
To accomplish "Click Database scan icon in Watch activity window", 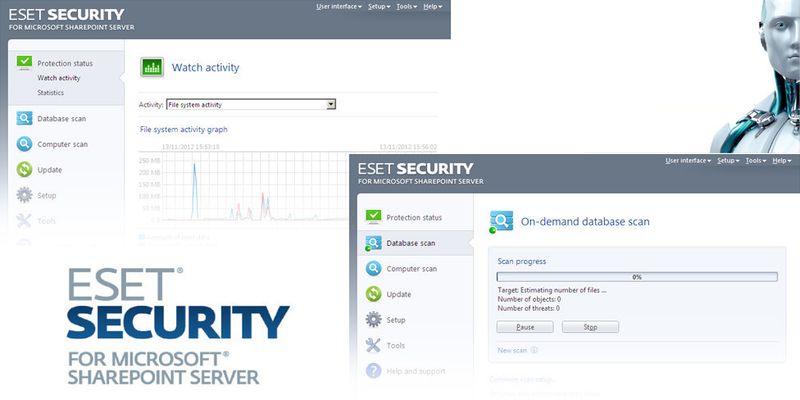I will 24,118.
